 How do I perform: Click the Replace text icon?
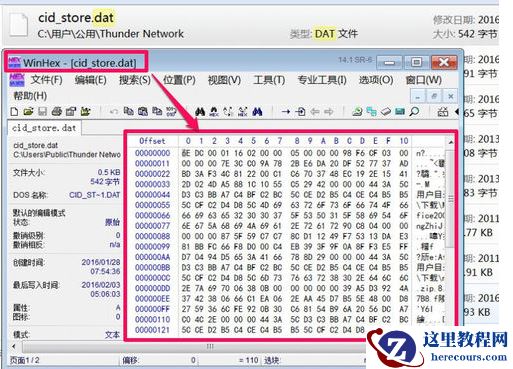tap(228, 112)
